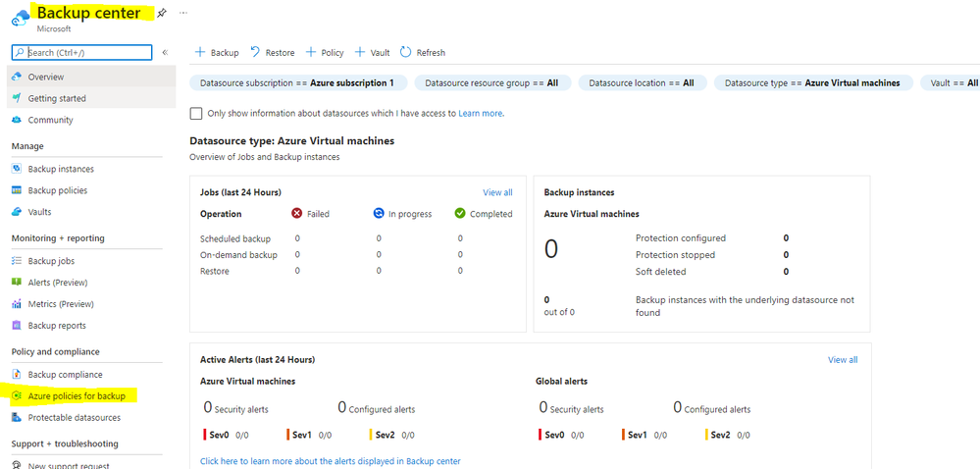Click the Backup policies icon
The width and height of the screenshot is (980, 469).
[x=17, y=190]
